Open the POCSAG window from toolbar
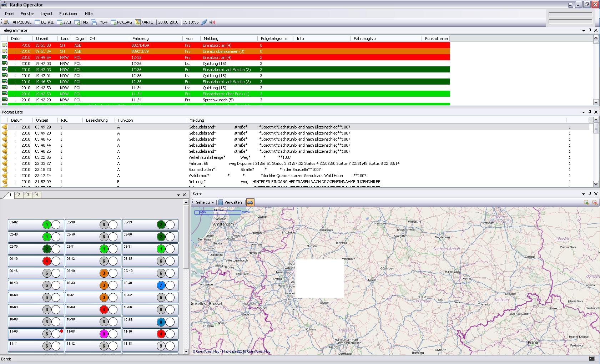This screenshot has height=364, width=600. click(x=121, y=22)
